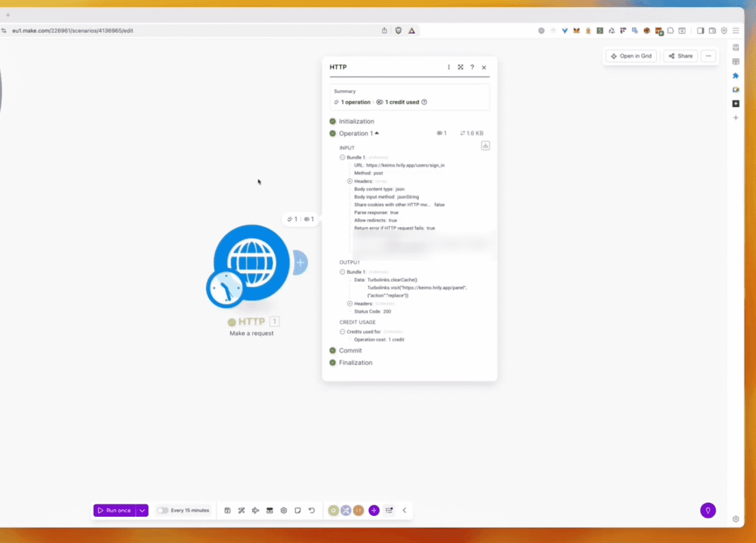Open the notes icon in bottom toolbar
The width and height of the screenshot is (756, 543).
click(298, 510)
